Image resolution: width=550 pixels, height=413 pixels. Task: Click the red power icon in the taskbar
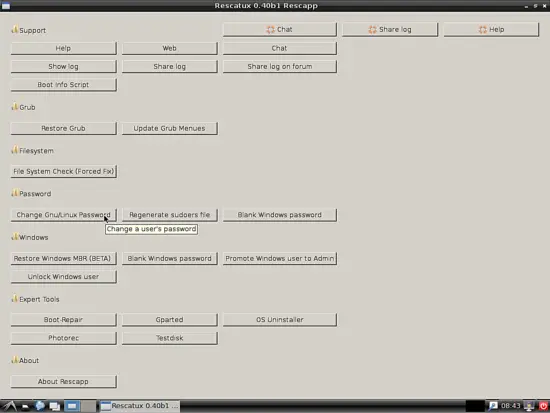point(543,406)
